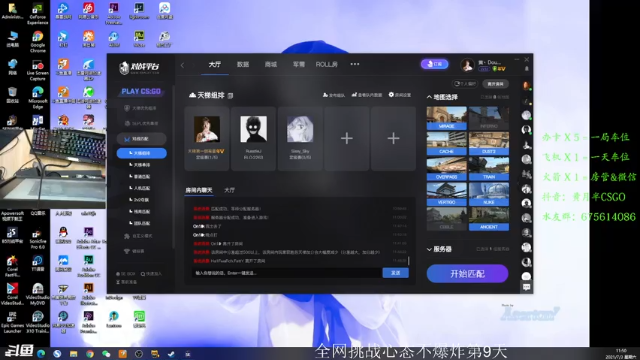Open the ROLL房 tab

[327, 64]
